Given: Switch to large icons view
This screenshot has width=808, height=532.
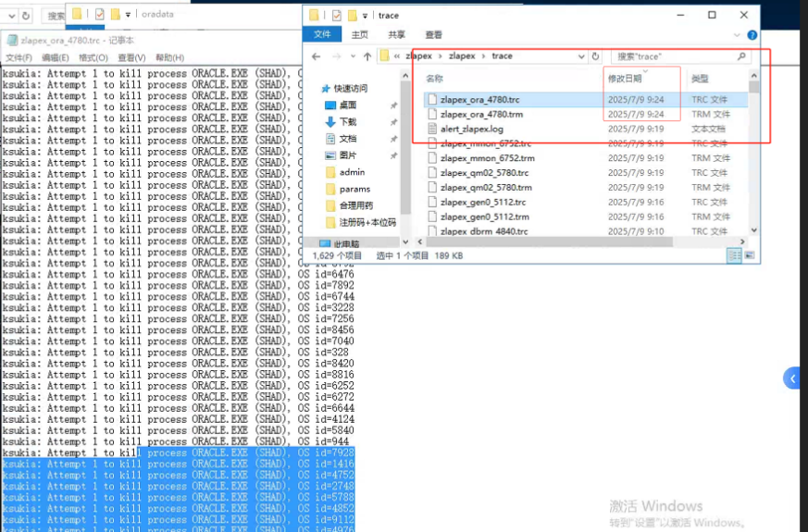Looking at the screenshot, I should coord(750,255).
